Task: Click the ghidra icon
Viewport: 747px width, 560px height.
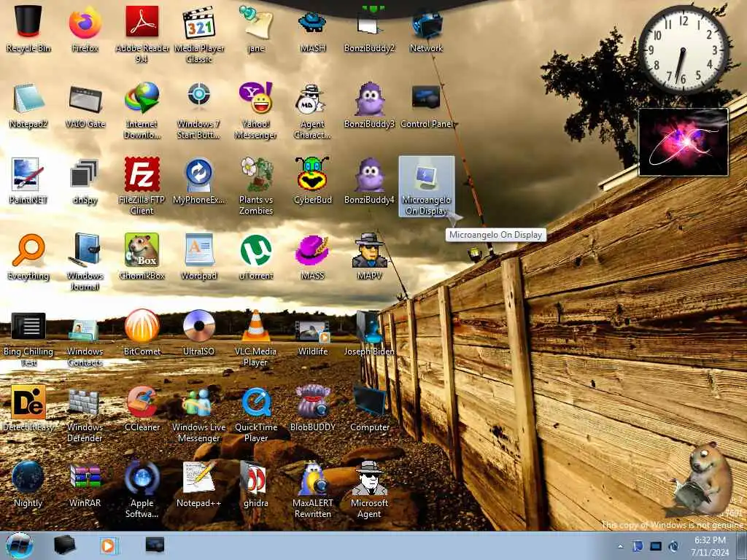Action: 256,484
